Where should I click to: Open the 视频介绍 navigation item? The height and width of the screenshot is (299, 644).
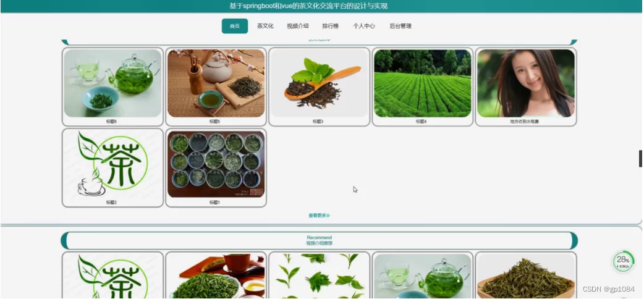point(297,26)
